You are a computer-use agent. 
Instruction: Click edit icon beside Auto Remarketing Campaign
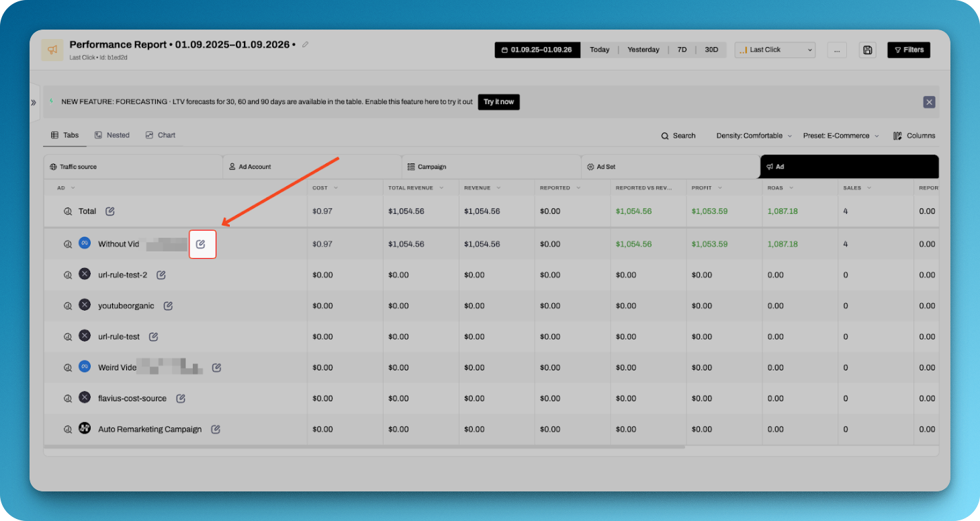pos(216,430)
